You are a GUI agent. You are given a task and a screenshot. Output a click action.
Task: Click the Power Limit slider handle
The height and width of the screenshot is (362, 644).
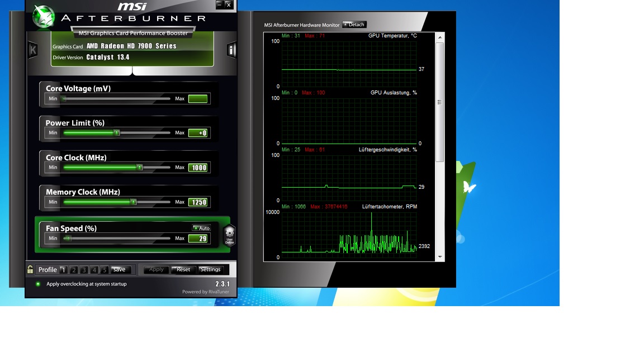(117, 132)
